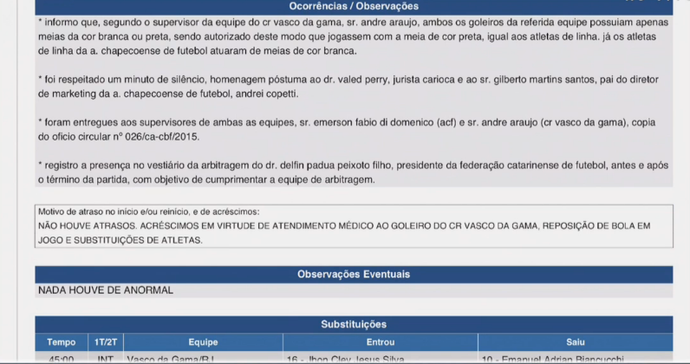
Task: Select the Substituições table header
Action: click(354, 324)
